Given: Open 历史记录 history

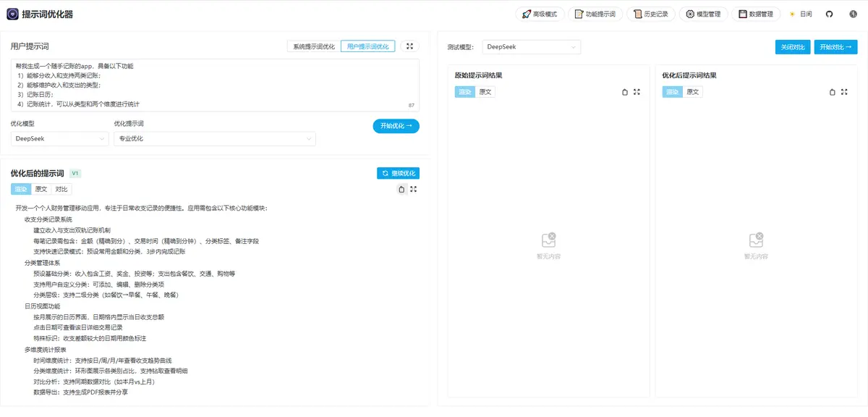Looking at the screenshot, I should 651,14.
